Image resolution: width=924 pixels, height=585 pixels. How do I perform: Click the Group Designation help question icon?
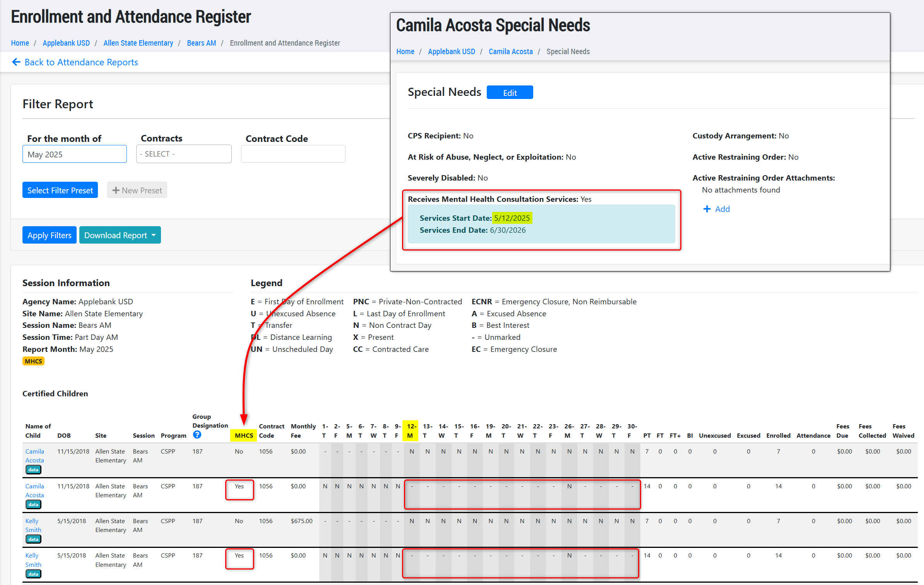click(197, 435)
